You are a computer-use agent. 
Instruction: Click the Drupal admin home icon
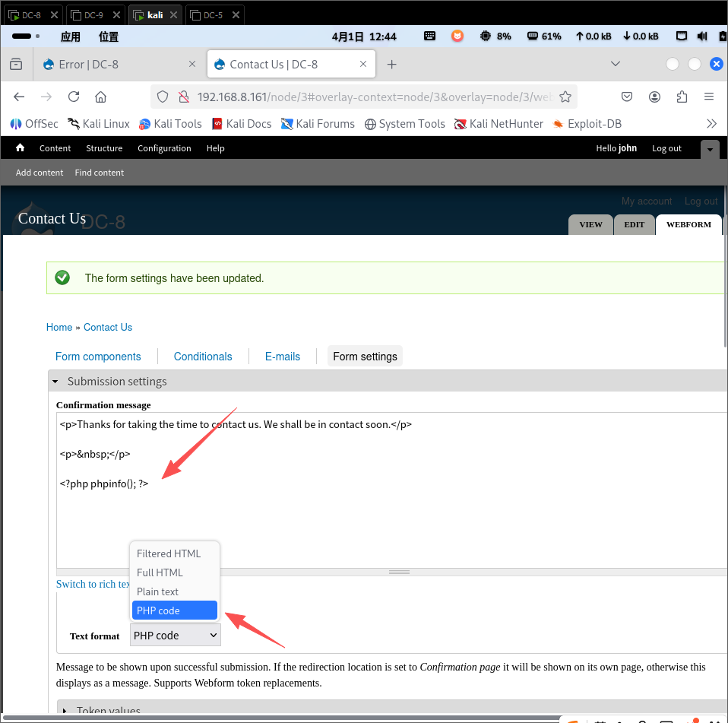point(21,148)
